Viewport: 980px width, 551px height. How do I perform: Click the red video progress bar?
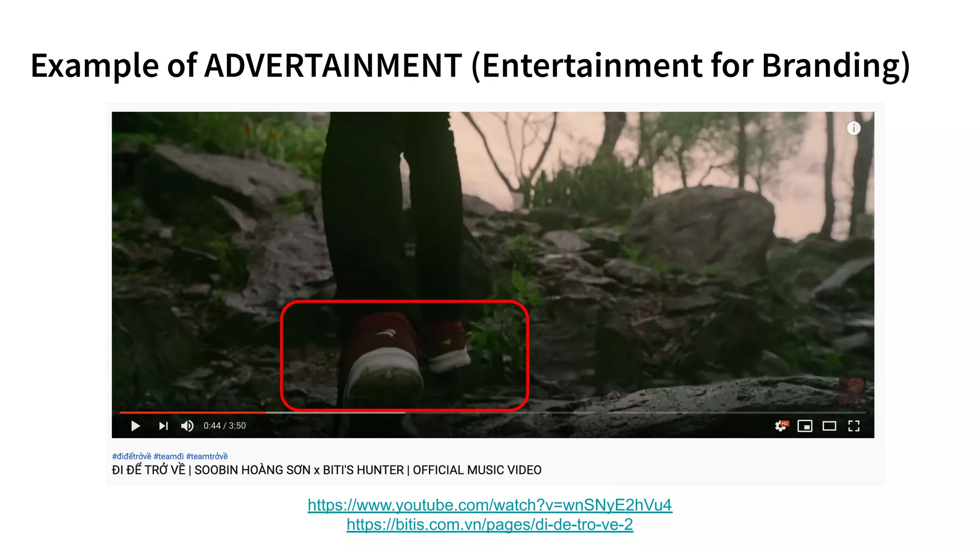pos(192,412)
